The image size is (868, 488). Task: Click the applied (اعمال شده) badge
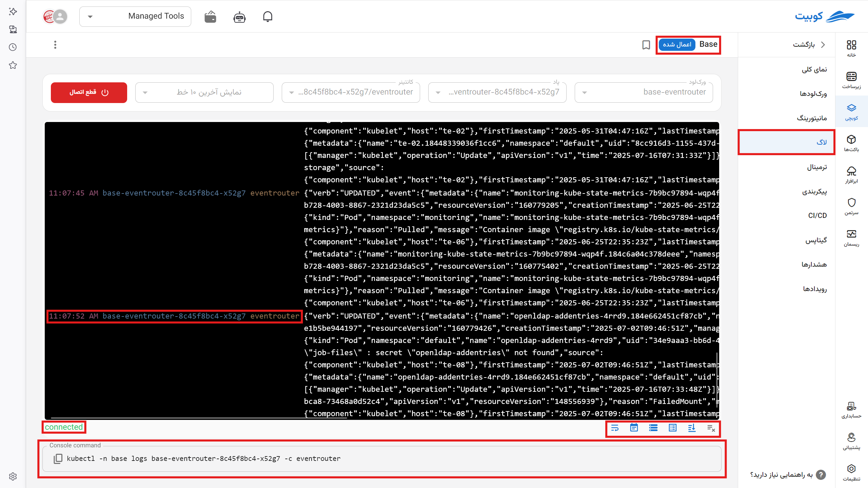677,44
